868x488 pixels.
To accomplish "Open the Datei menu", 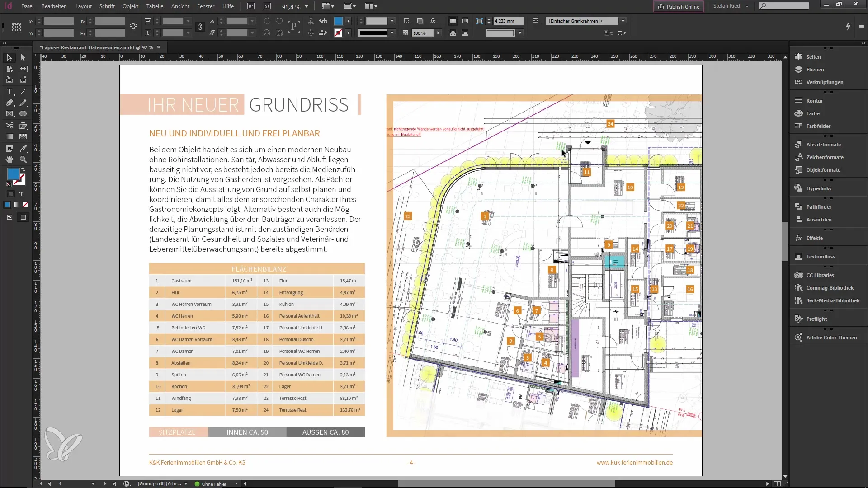I will click(x=27, y=6).
